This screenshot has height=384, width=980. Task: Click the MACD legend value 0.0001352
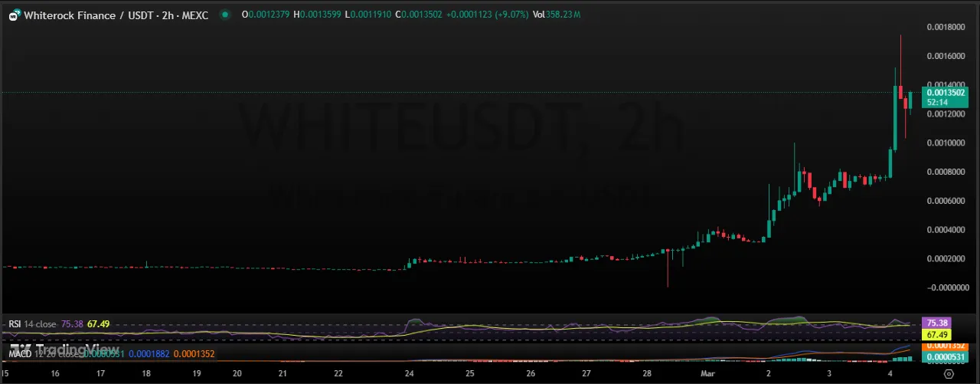(x=194, y=355)
